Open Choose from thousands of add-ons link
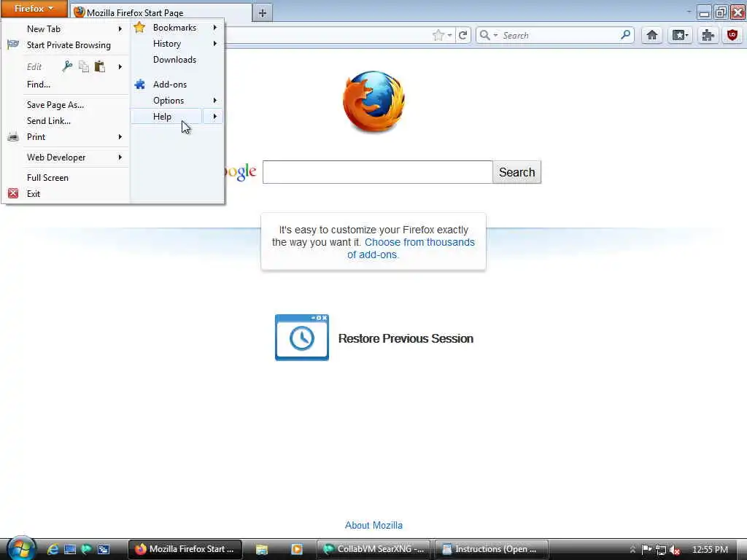747x560 pixels. tap(411, 249)
